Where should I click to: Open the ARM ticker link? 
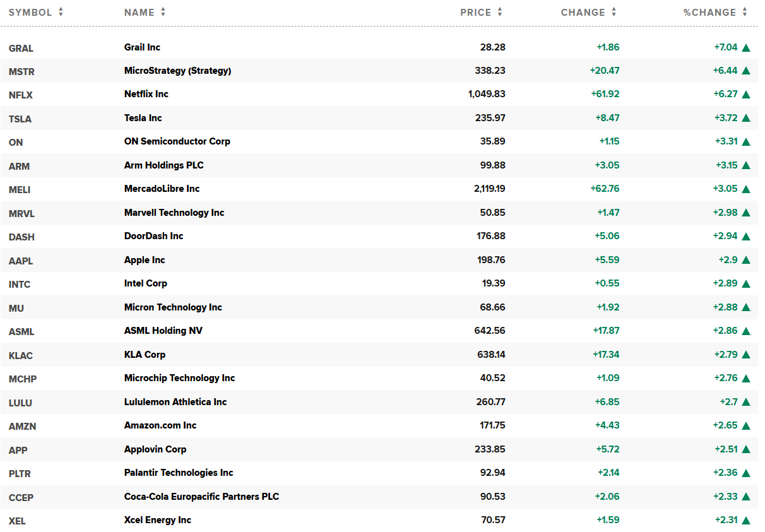click(19, 167)
